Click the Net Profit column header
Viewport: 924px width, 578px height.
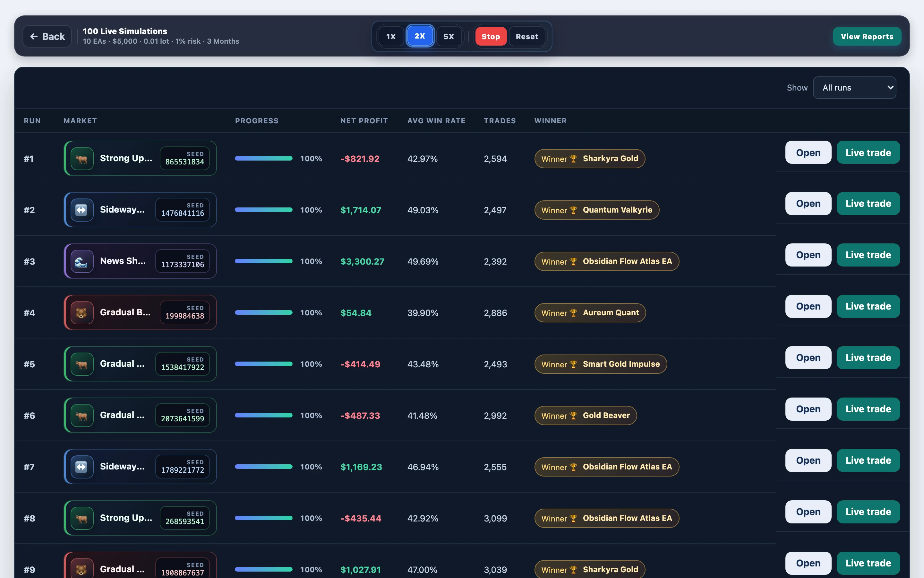tap(364, 121)
